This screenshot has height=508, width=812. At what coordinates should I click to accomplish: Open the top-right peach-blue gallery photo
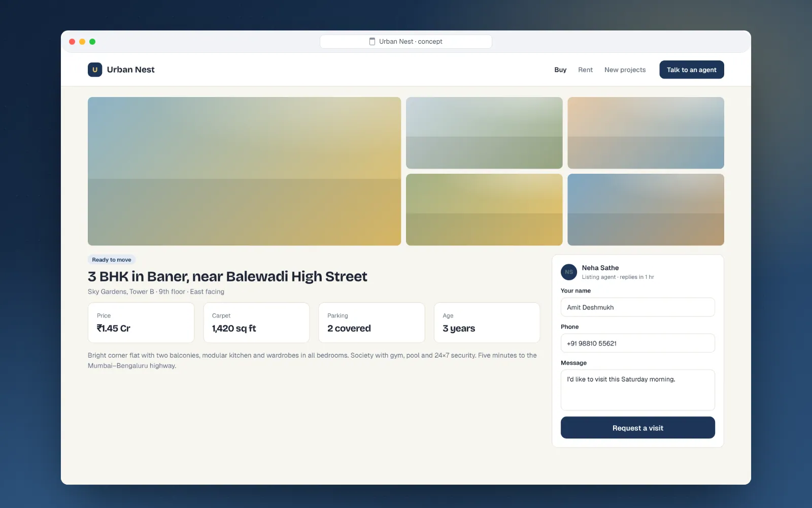[646, 133]
